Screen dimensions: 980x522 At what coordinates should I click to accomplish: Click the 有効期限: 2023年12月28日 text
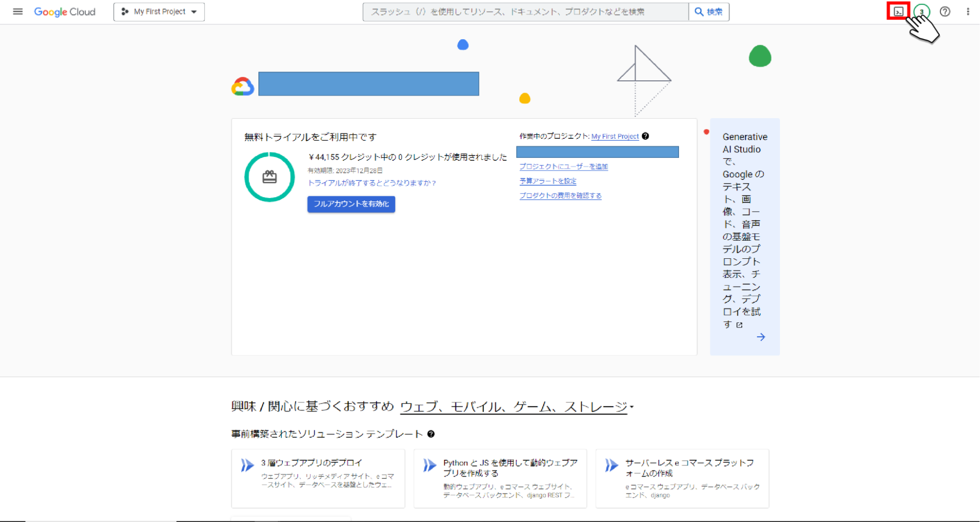click(345, 171)
